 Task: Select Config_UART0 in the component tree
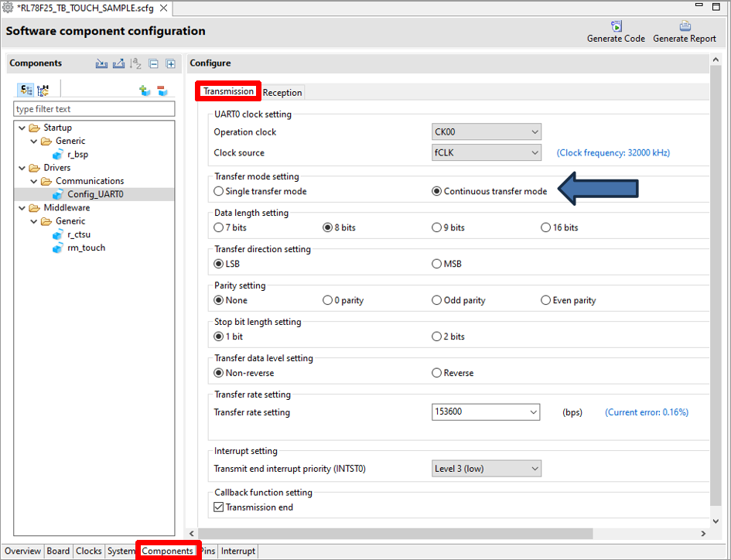(94, 194)
